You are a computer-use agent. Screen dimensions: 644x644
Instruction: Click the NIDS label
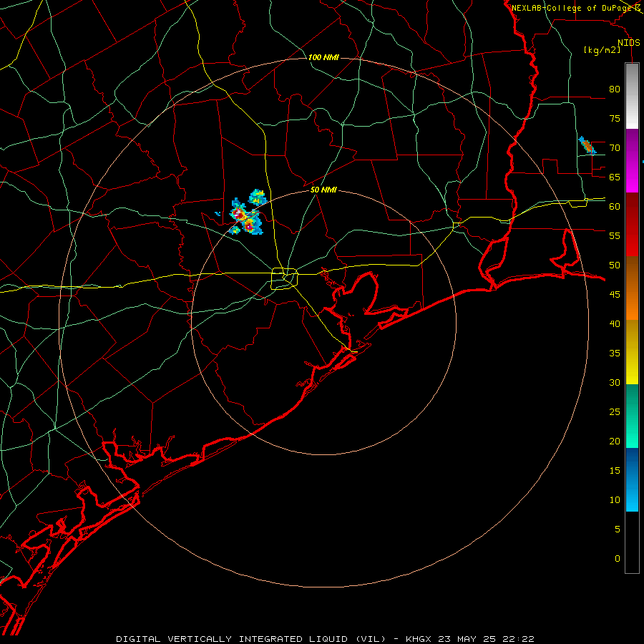tap(629, 43)
